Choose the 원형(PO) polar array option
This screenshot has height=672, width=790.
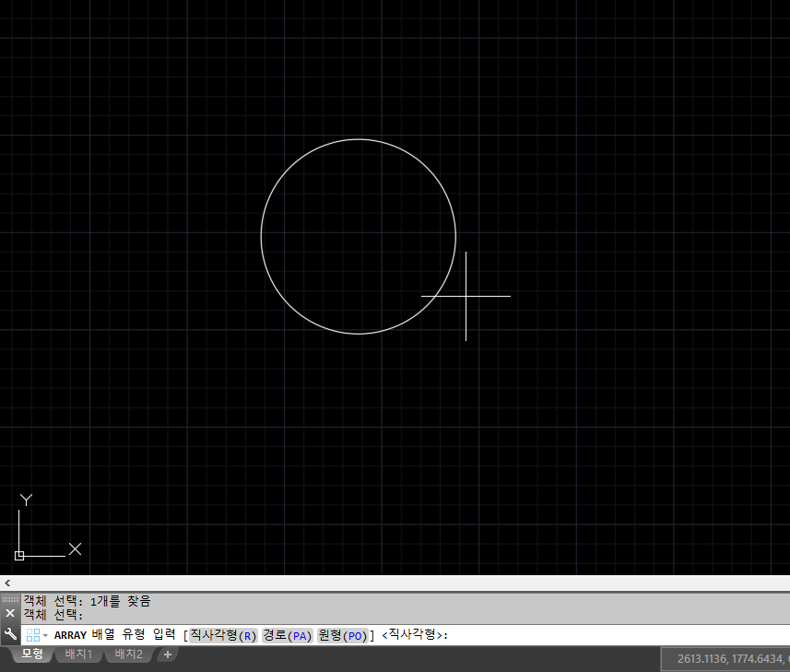[343, 635]
